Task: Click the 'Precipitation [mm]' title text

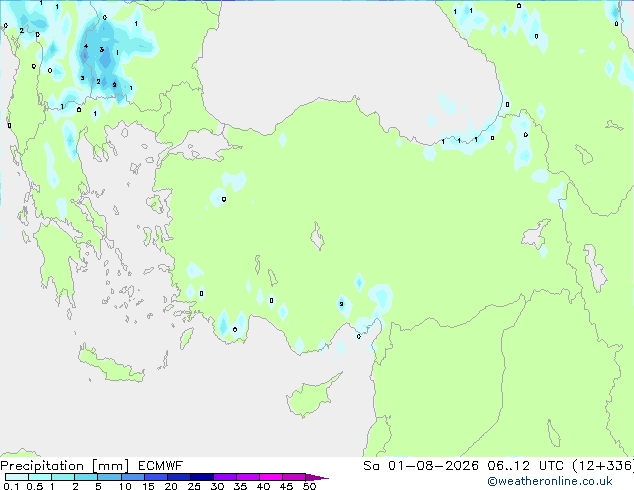Action: coord(65,466)
